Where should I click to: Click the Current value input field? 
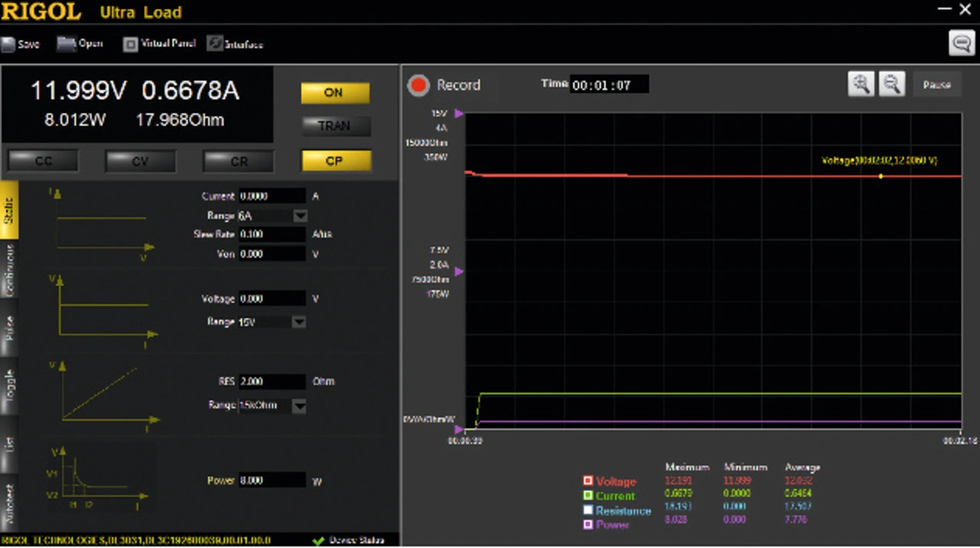pyautogui.click(x=272, y=196)
